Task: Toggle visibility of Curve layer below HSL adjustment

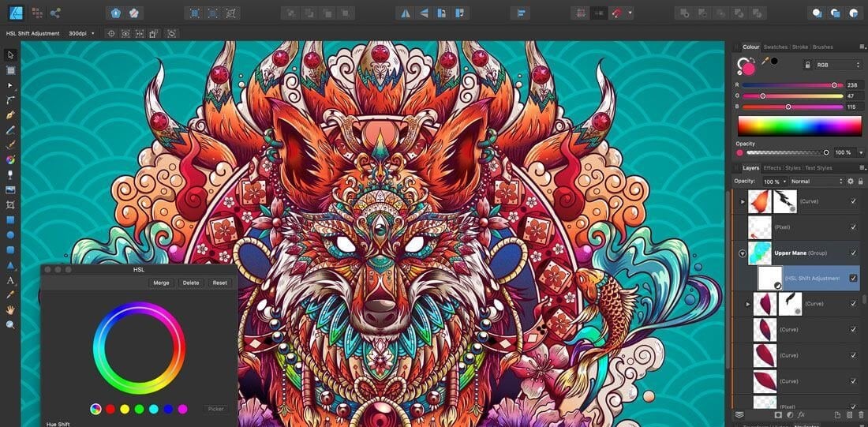Action: [x=853, y=304]
